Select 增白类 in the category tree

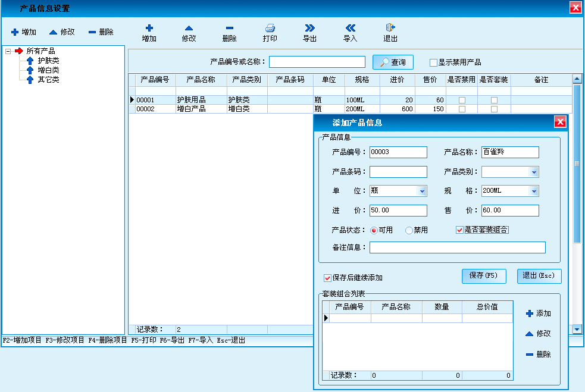coord(48,70)
